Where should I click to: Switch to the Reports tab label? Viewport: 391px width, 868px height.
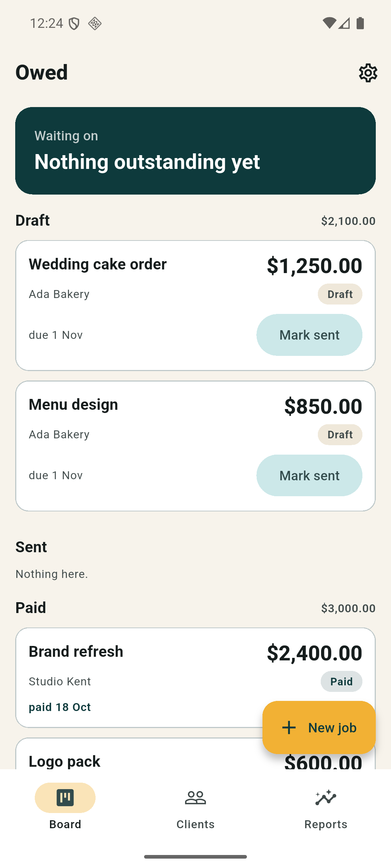tap(326, 824)
